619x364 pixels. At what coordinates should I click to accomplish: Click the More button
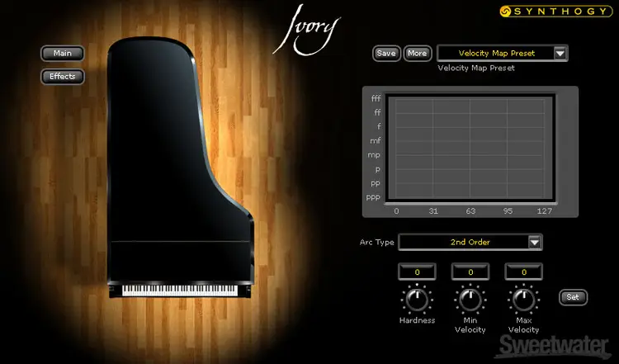[x=418, y=54]
